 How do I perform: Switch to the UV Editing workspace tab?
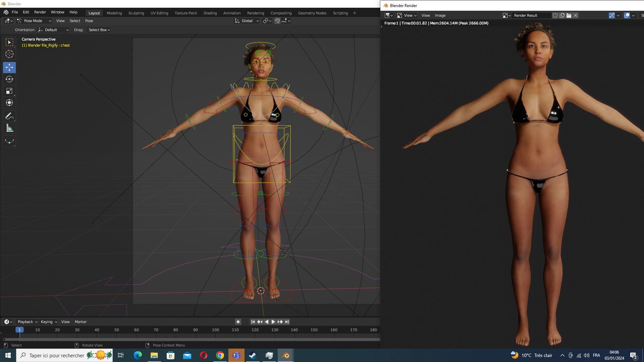[x=159, y=13]
